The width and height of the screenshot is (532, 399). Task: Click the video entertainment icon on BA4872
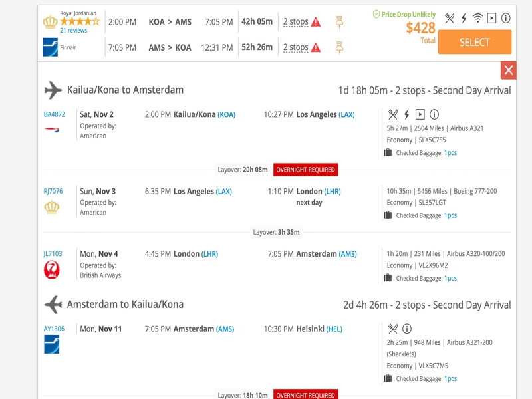click(x=420, y=114)
